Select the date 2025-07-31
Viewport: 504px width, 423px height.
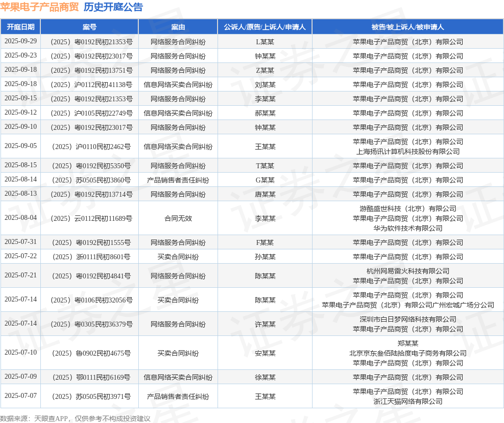pos(21,242)
